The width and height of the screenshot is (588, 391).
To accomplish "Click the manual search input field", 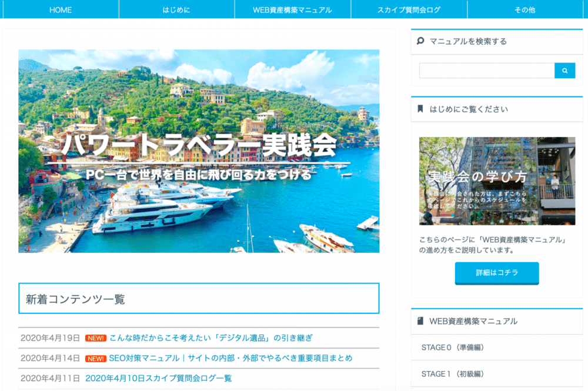I will tap(487, 71).
